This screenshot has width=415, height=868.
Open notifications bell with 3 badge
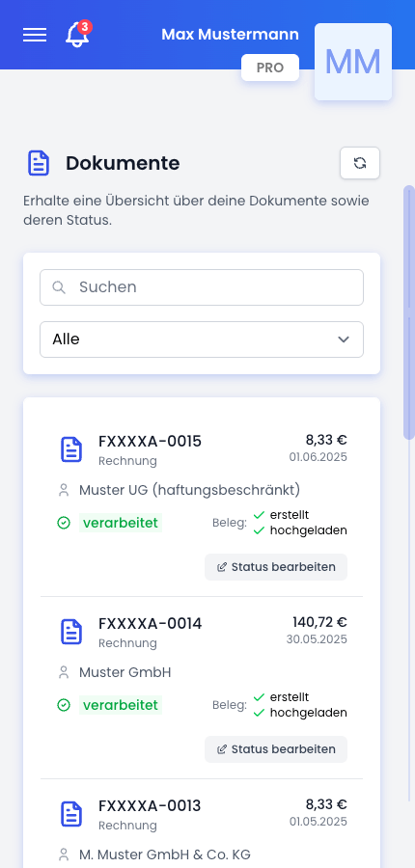[77, 35]
